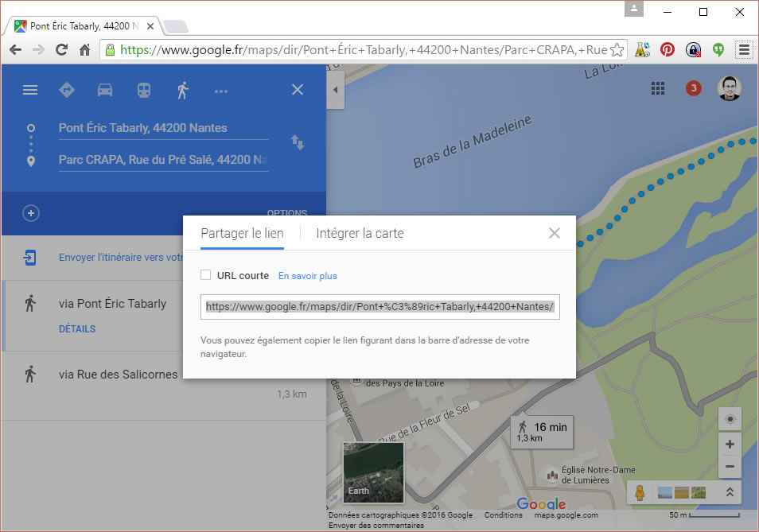Open the first imagery photo thumbnail
This screenshot has height=532, width=759.
pyautogui.click(x=665, y=493)
